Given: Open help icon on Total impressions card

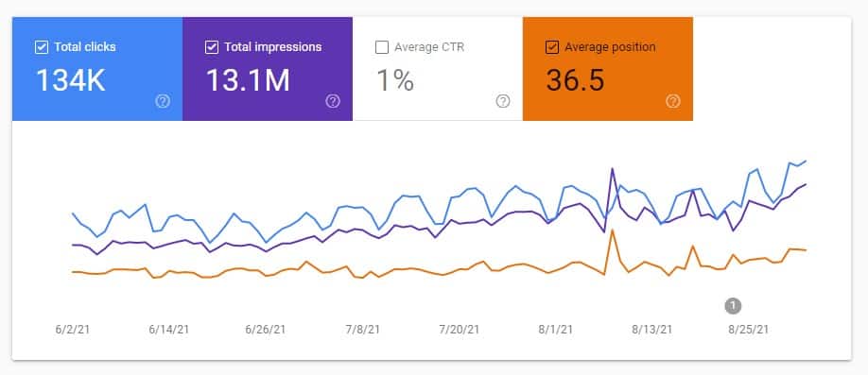Looking at the screenshot, I should click(x=333, y=101).
